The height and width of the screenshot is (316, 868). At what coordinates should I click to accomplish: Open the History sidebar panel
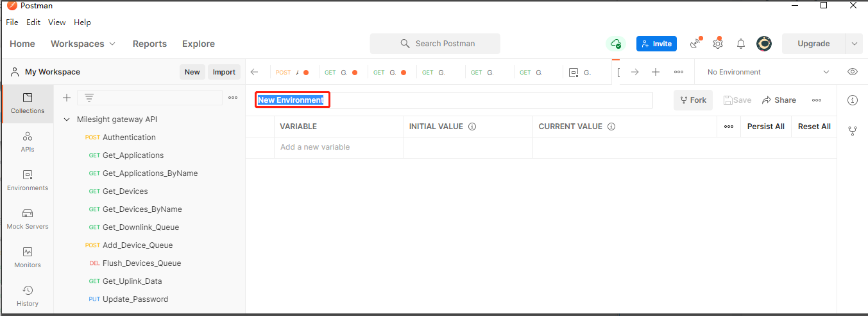point(27,296)
